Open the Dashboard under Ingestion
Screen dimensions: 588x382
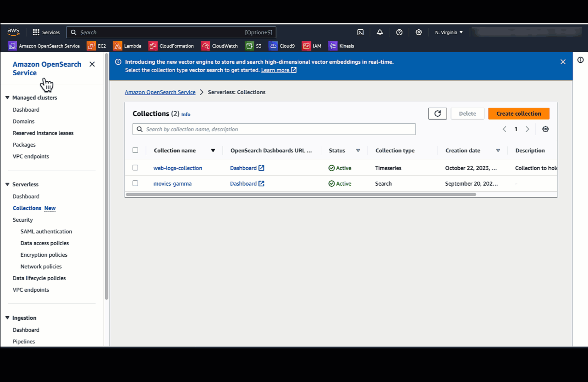tap(26, 330)
